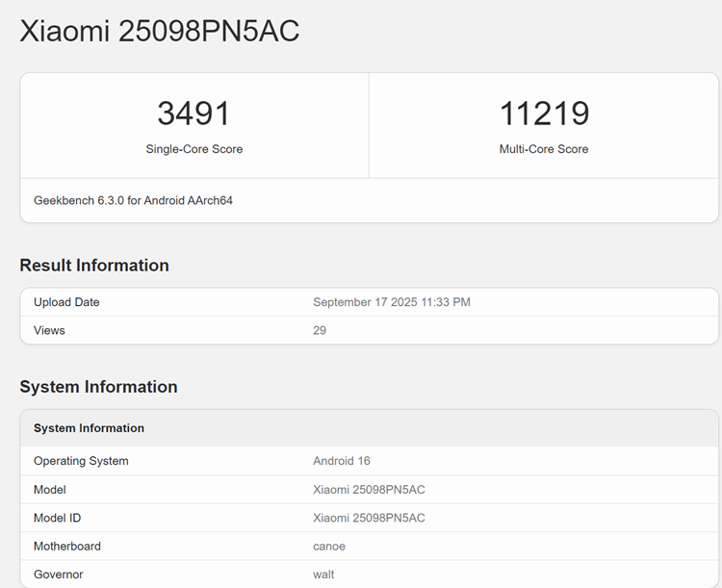Image resolution: width=722 pixels, height=588 pixels.
Task: Click the Android 16 value
Action: click(342, 461)
